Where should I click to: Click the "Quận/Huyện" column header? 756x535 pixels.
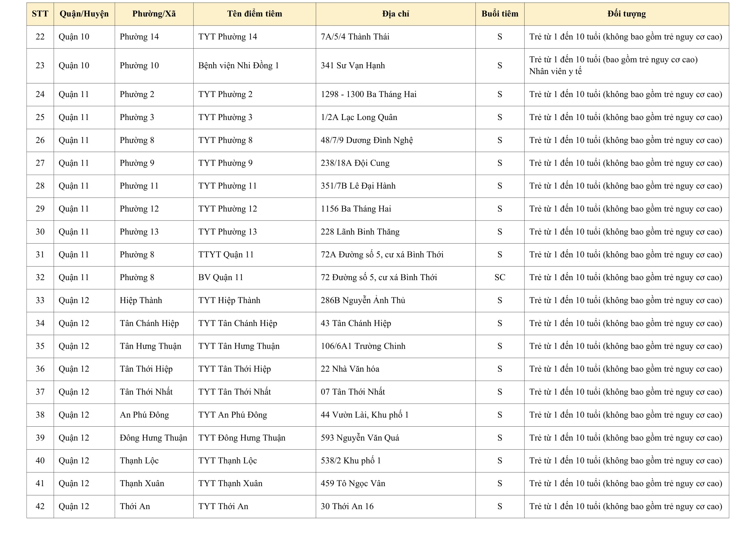84,14
